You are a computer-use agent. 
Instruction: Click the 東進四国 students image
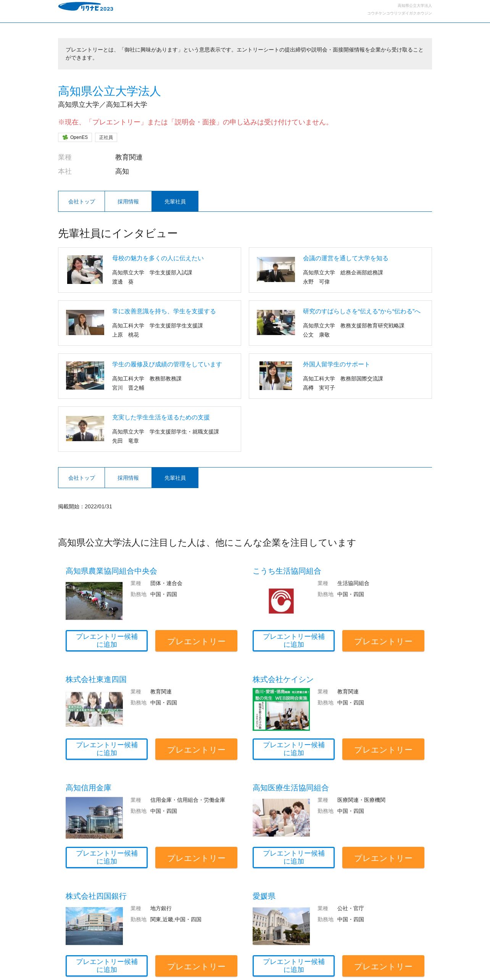click(94, 709)
